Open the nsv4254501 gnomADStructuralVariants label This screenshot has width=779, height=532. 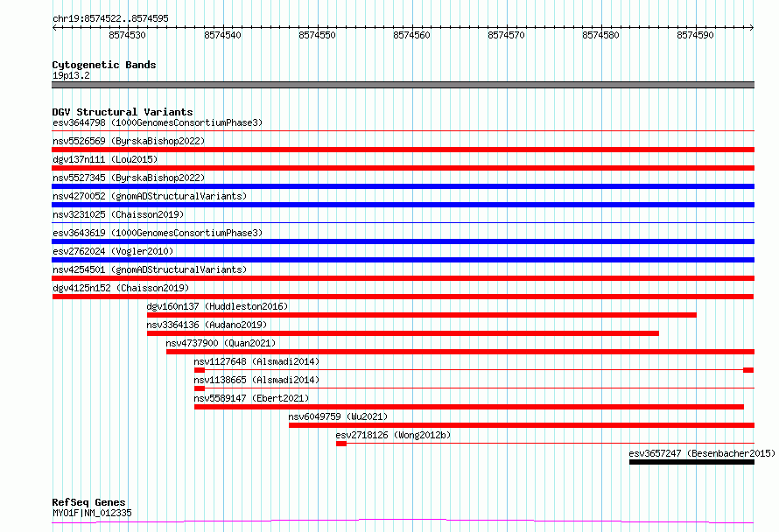pos(150,269)
